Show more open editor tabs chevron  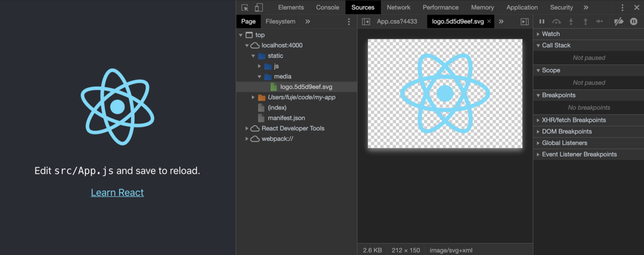[501, 21]
